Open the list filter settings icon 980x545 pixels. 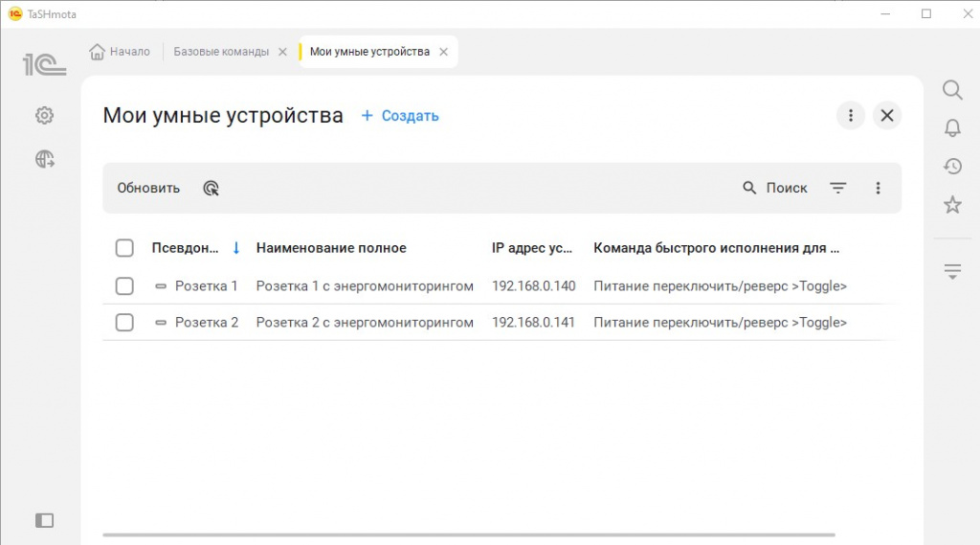838,189
